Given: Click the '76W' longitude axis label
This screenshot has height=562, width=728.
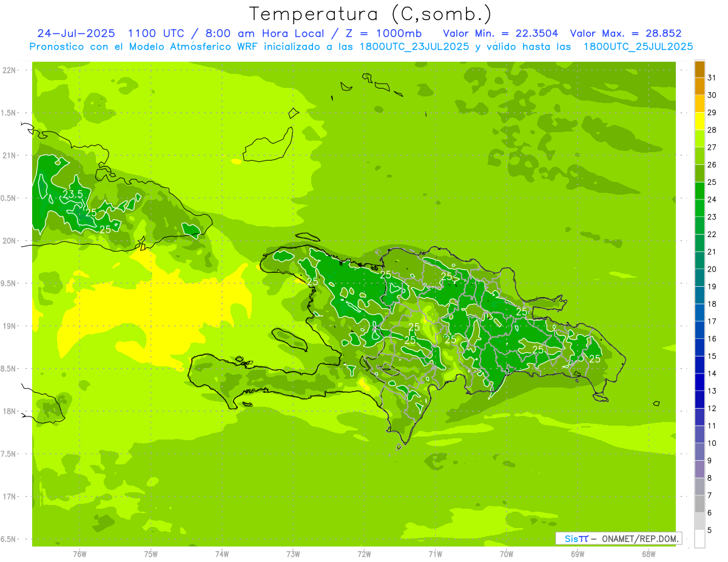Looking at the screenshot, I should [80, 554].
